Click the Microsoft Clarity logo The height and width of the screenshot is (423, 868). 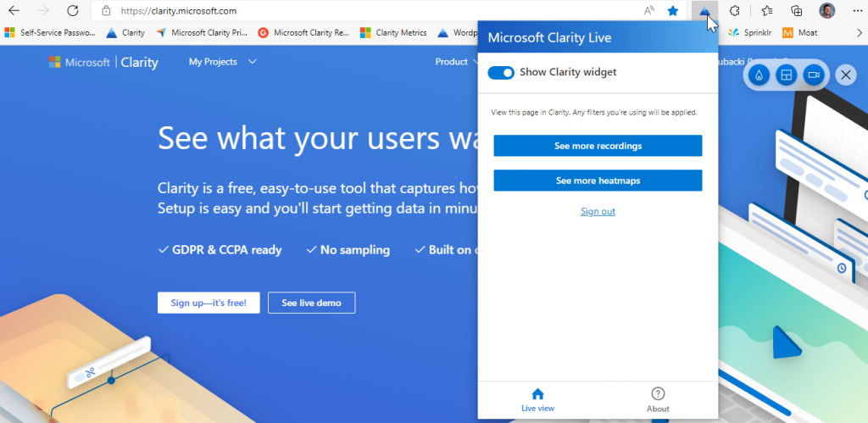point(103,62)
